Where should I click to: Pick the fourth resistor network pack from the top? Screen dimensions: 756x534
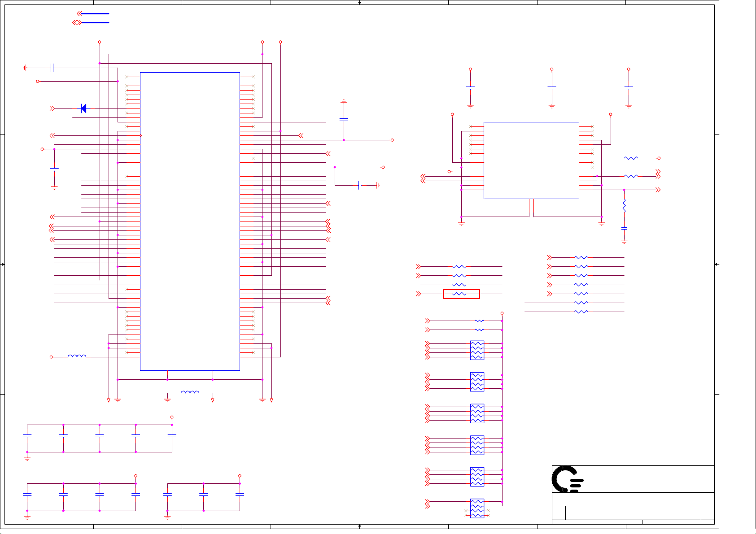(477, 445)
